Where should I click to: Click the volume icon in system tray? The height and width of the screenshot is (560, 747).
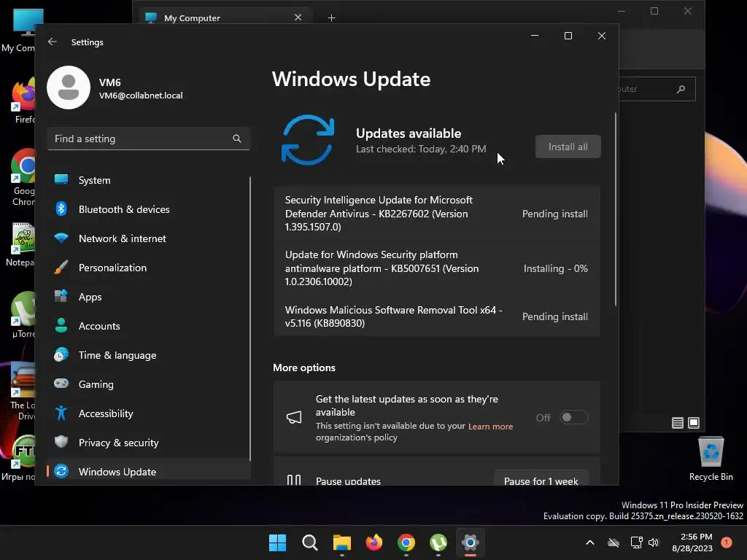(x=654, y=542)
